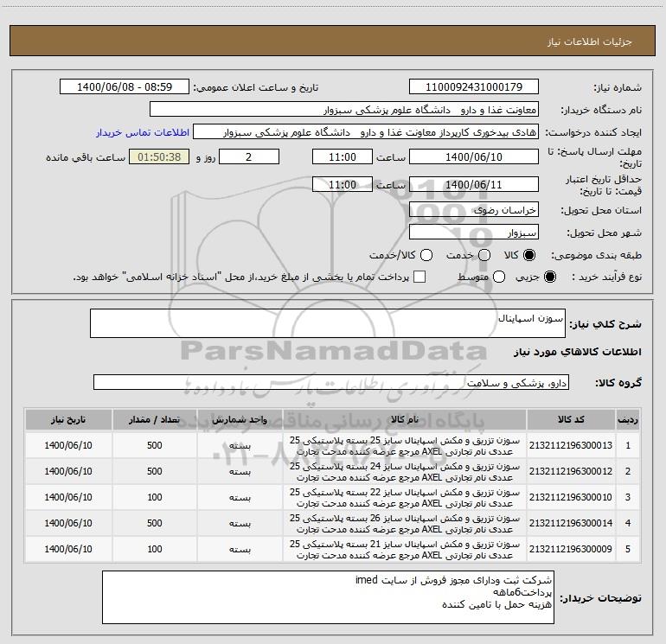Open the اطلاعات تماس خریدار link
Viewport: 666px width, 644px height.
(x=143, y=132)
